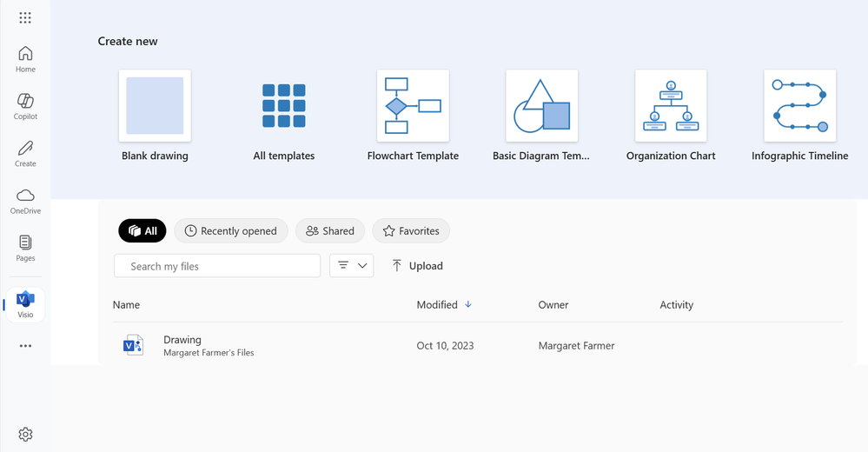Screen dimensions: 868x452
Task: Choose the Infographic Timeline template
Action: click(x=800, y=116)
